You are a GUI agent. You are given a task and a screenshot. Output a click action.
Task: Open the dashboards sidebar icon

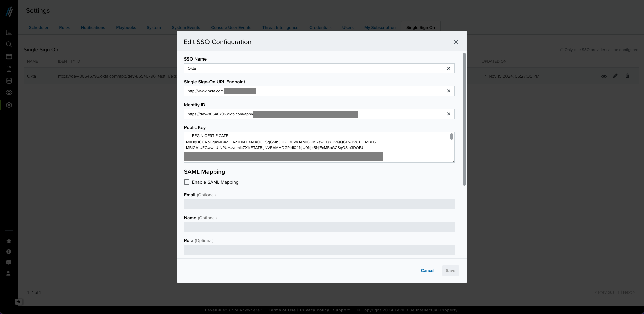[x=9, y=32]
